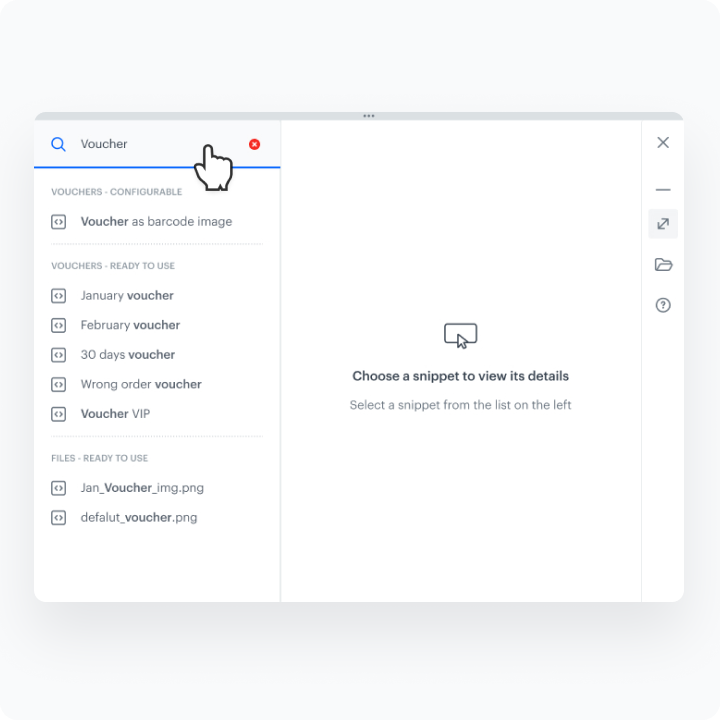The width and height of the screenshot is (720, 720).
Task: Click the minimize dash icon in sidebar
Action: pos(663,189)
